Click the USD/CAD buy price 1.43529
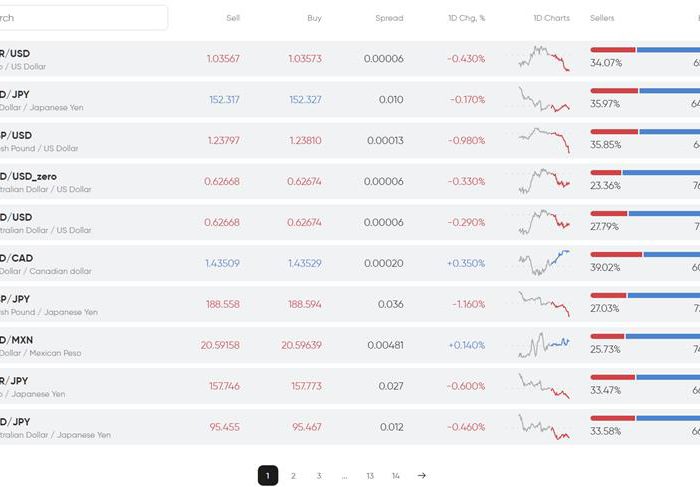The width and height of the screenshot is (700, 487). click(304, 263)
